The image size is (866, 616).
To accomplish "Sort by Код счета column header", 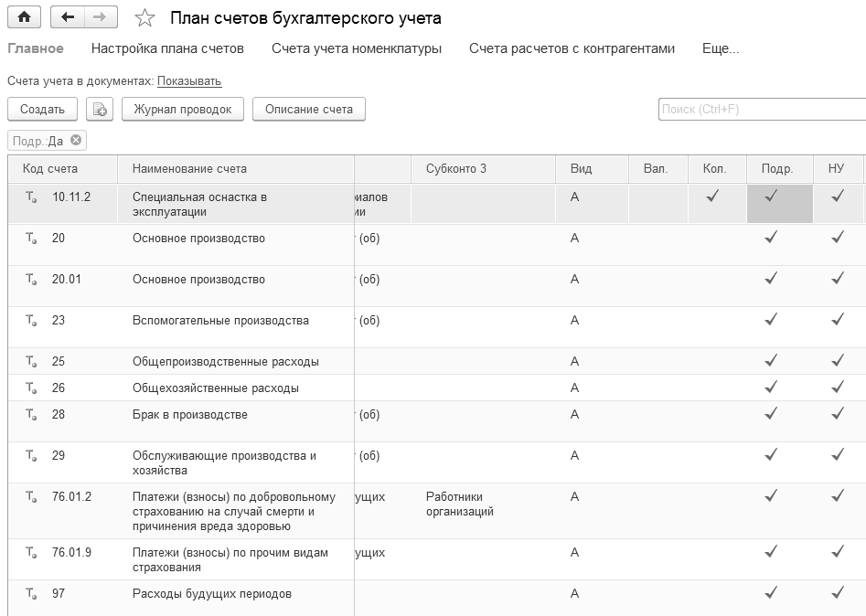I will tap(50, 169).
